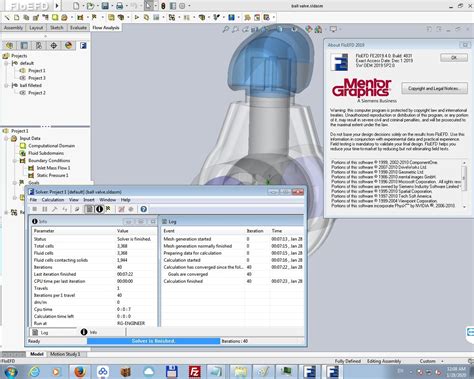Collapse the ball filleted node in Projects tree

6,85
